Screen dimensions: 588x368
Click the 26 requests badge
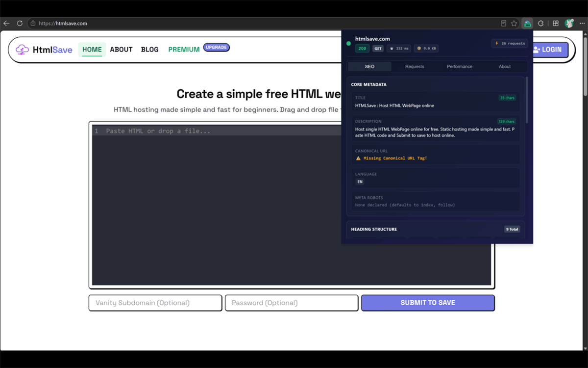click(510, 43)
